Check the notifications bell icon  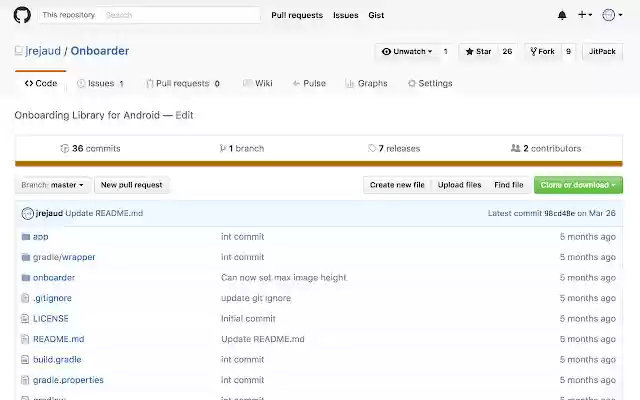562,15
